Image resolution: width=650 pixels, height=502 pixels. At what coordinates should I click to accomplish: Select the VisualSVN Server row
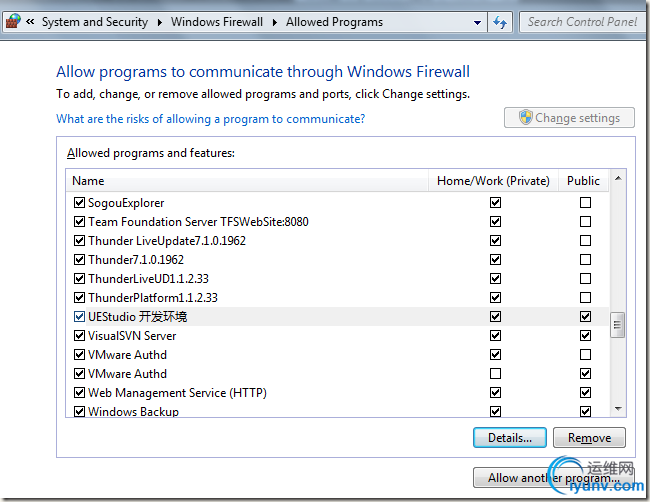(337, 336)
